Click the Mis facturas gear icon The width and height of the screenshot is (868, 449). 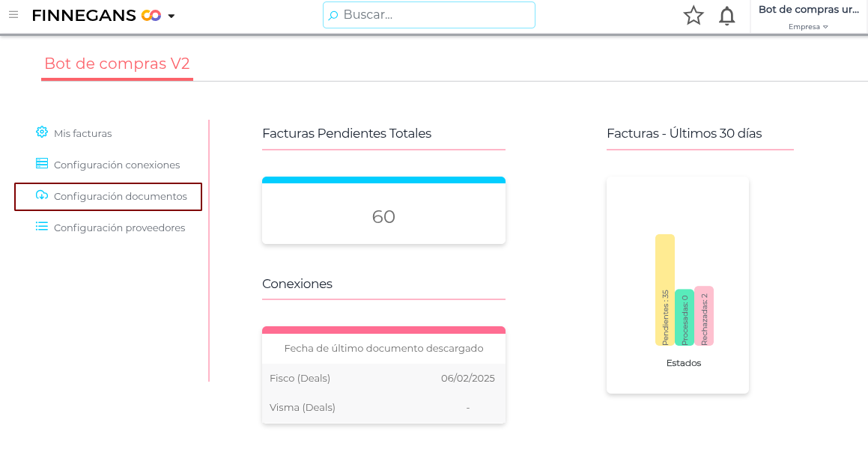tap(42, 132)
